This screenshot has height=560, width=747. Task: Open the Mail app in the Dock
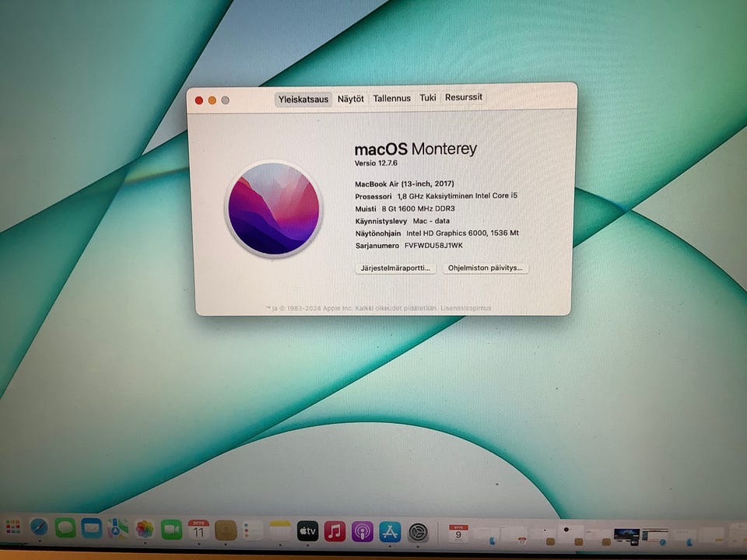(92, 528)
